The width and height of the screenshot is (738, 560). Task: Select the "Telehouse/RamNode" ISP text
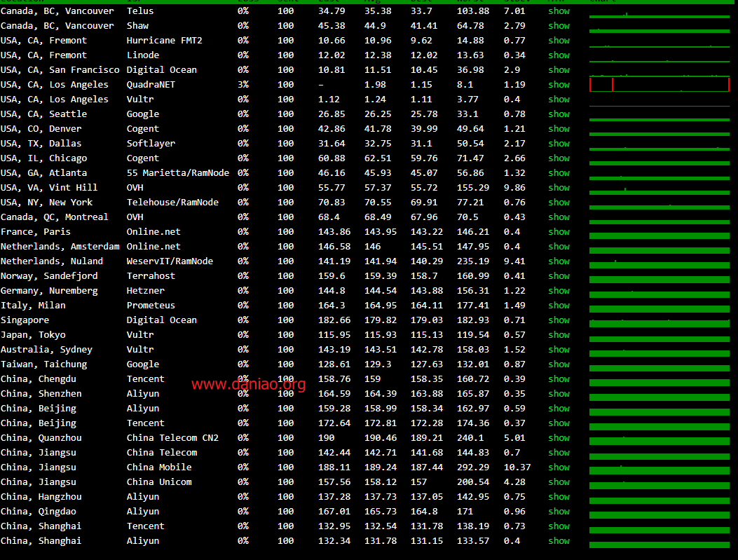tap(172, 202)
